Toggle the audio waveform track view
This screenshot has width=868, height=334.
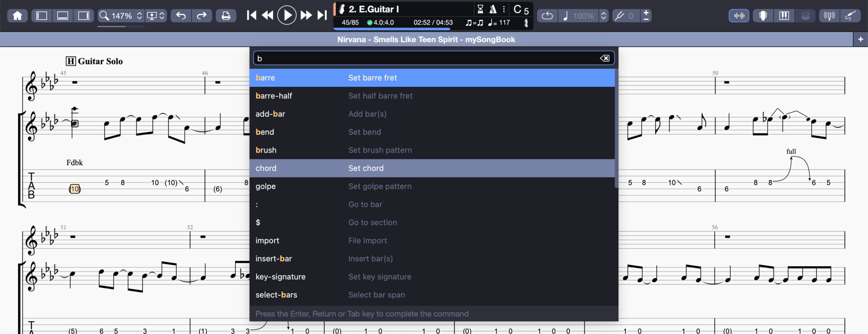[x=739, y=16]
